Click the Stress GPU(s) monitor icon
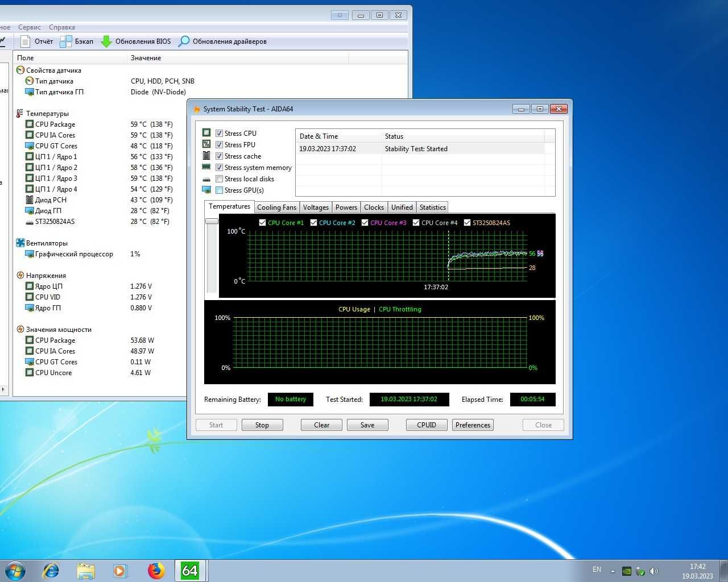 point(206,190)
